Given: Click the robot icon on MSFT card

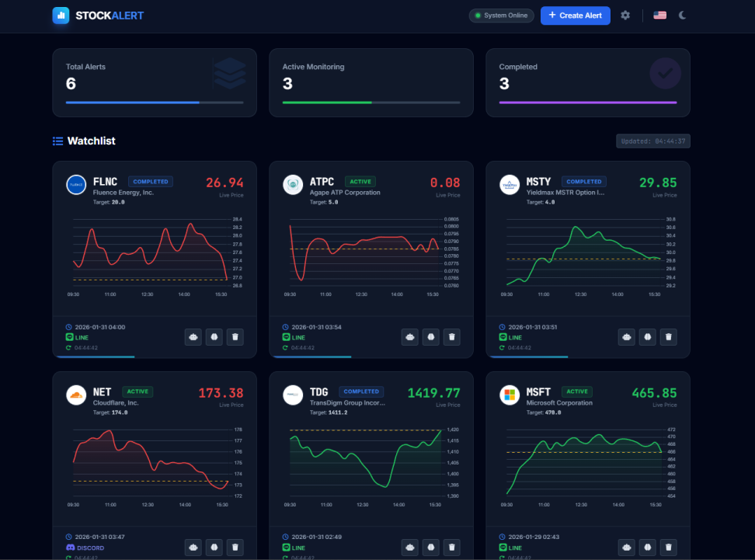Looking at the screenshot, I should [x=626, y=547].
